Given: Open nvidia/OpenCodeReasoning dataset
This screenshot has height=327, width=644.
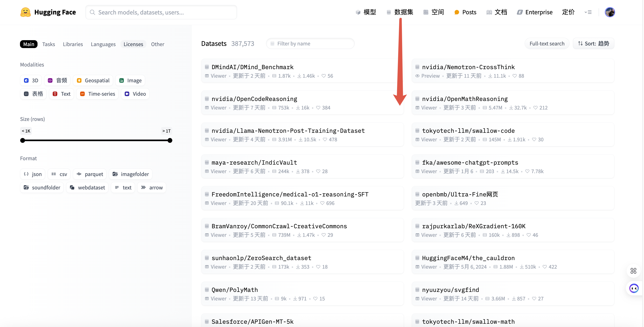Looking at the screenshot, I should coord(302,103).
